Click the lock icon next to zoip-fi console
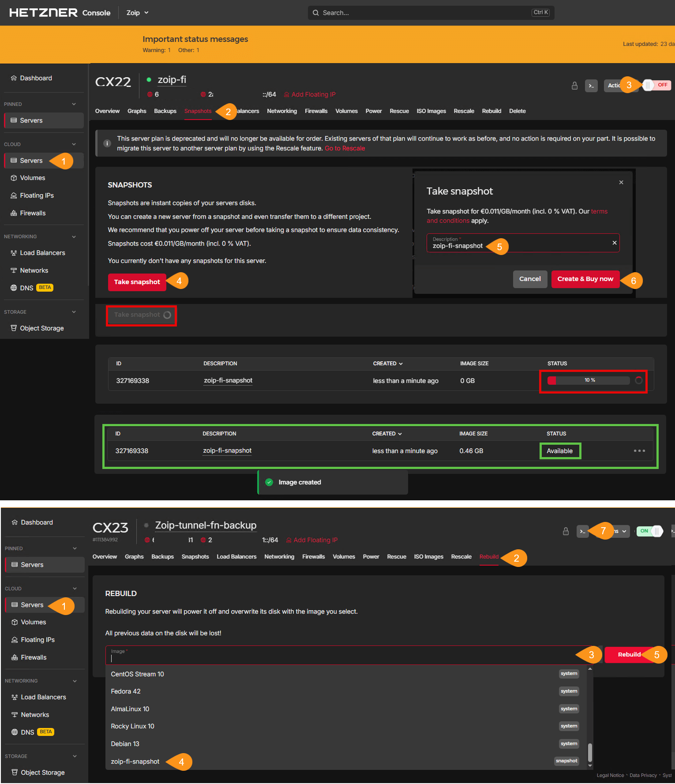This screenshot has height=784, width=675. point(574,86)
